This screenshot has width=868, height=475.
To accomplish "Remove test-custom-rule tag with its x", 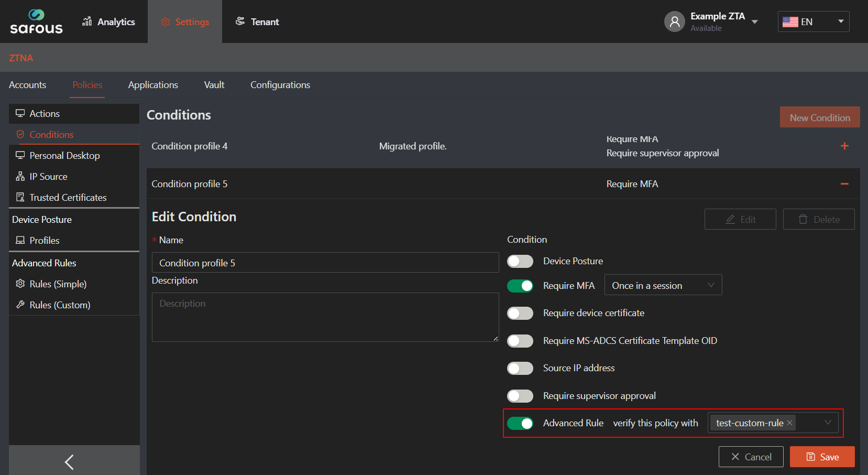I will pos(789,423).
